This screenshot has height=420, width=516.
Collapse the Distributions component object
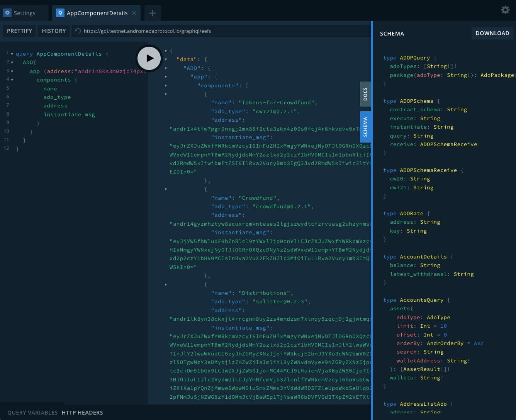pyautogui.click(x=166, y=284)
